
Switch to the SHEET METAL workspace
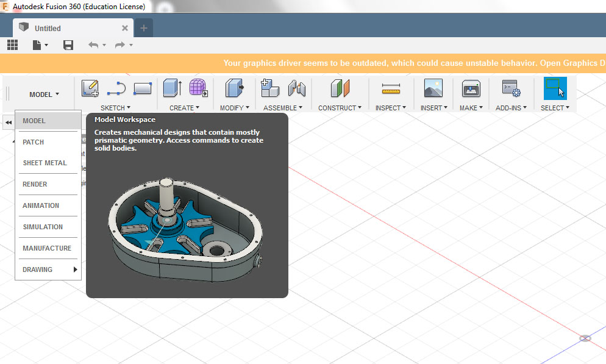coord(48,163)
